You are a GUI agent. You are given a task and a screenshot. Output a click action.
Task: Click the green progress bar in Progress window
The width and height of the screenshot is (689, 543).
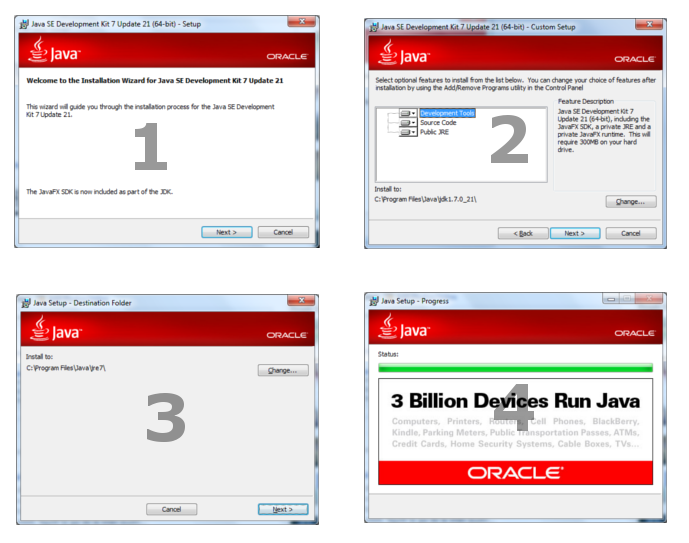[x=515, y=368]
